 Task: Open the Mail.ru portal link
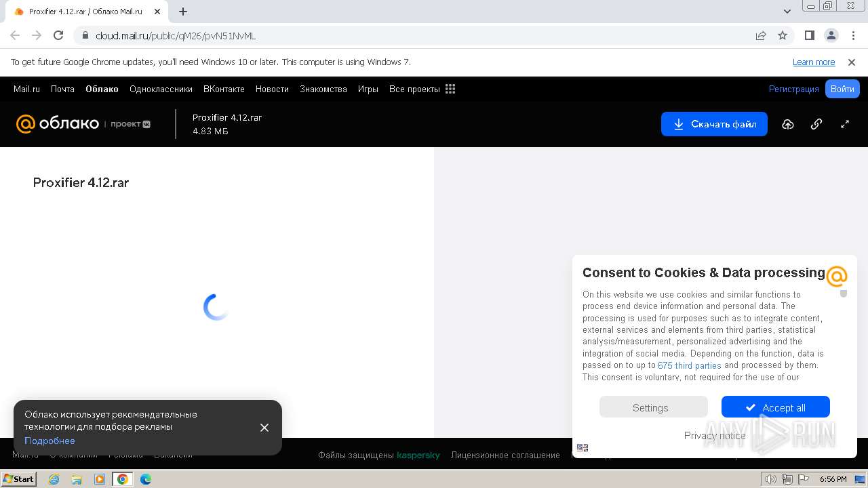pos(26,89)
